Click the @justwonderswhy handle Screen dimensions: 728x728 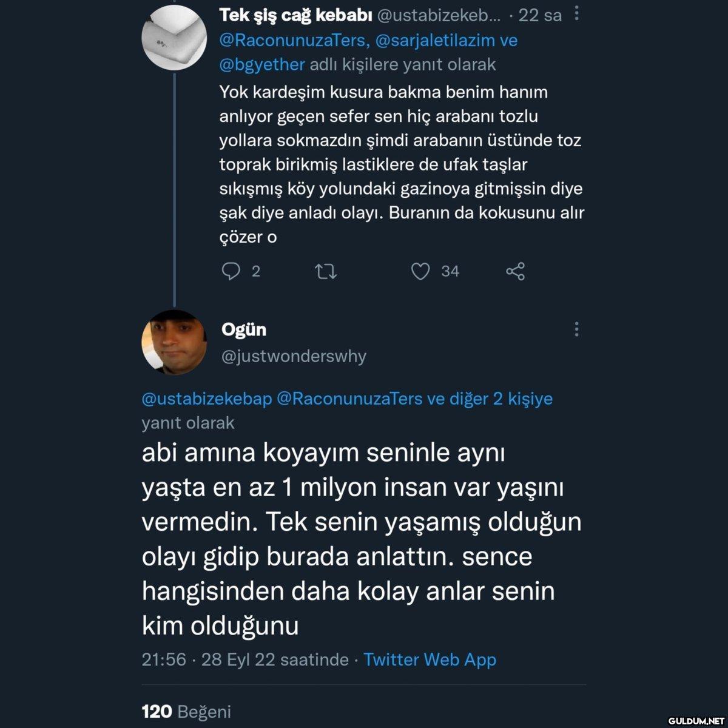294,356
